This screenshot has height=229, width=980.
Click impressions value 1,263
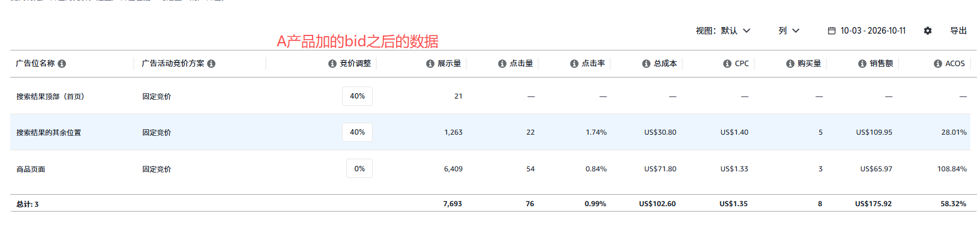tap(453, 132)
